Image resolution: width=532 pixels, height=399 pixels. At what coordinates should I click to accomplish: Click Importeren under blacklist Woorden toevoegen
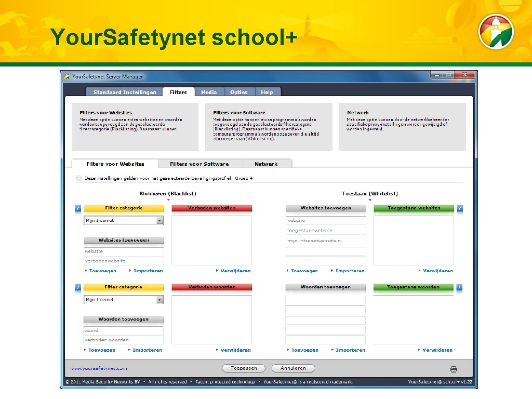coord(147,350)
